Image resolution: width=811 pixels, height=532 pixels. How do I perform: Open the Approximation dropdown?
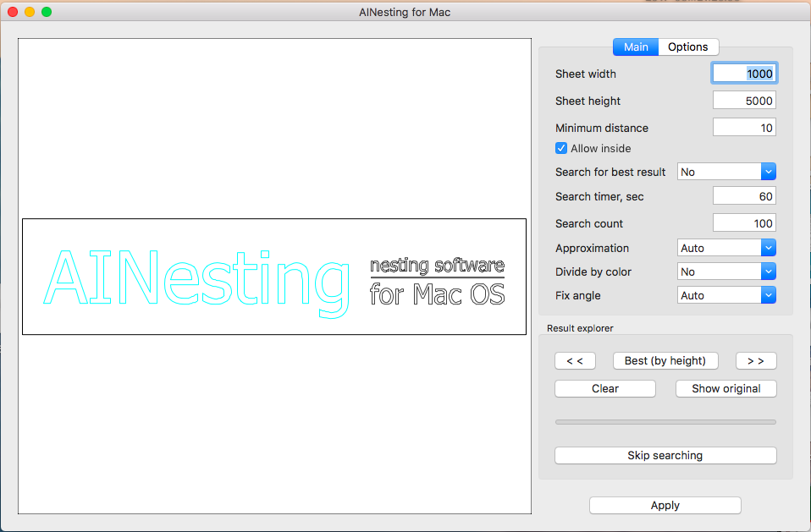click(726, 248)
